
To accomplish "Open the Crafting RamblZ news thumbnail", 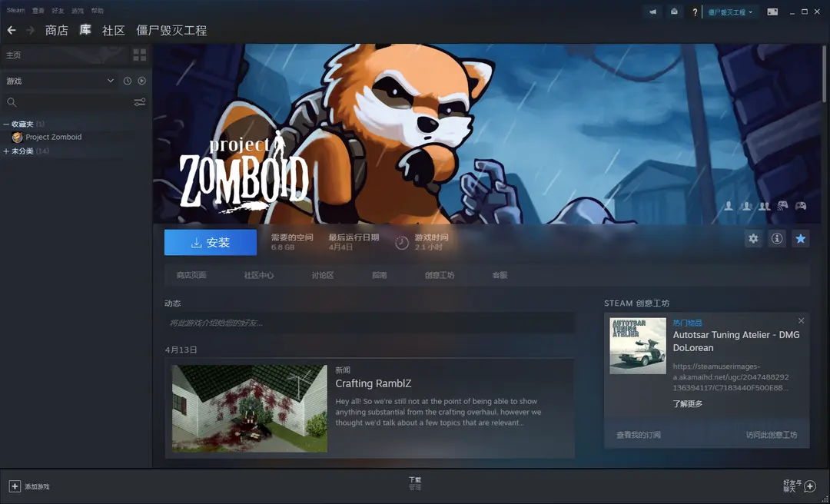I will (249, 408).
